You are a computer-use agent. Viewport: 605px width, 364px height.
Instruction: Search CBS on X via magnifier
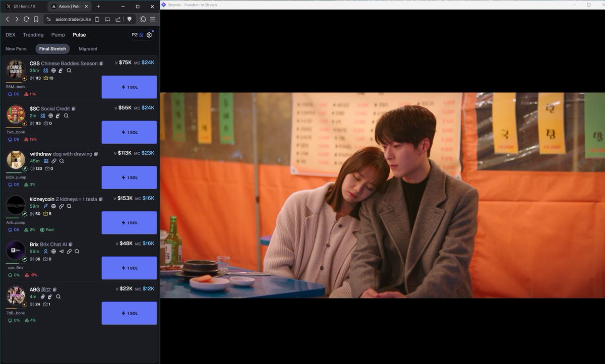pyautogui.click(x=69, y=71)
